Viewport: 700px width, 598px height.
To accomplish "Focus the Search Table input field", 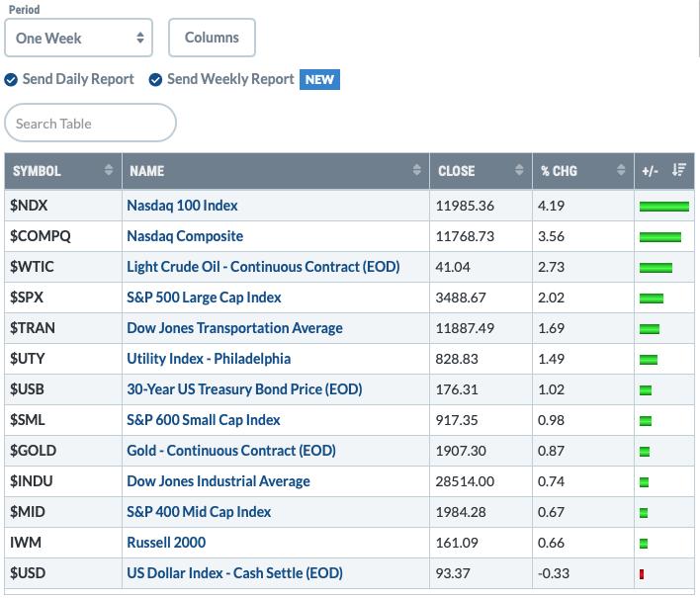I will [x=90, y=124].
